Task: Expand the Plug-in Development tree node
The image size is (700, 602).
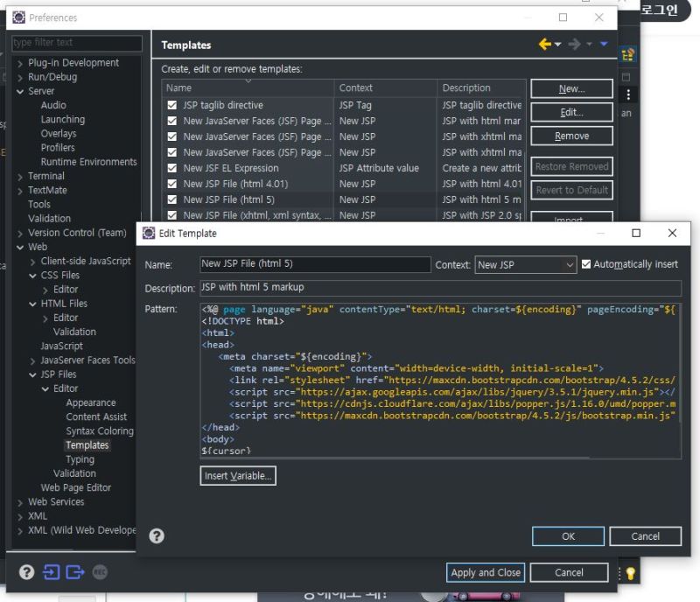Action: point(20,63)
